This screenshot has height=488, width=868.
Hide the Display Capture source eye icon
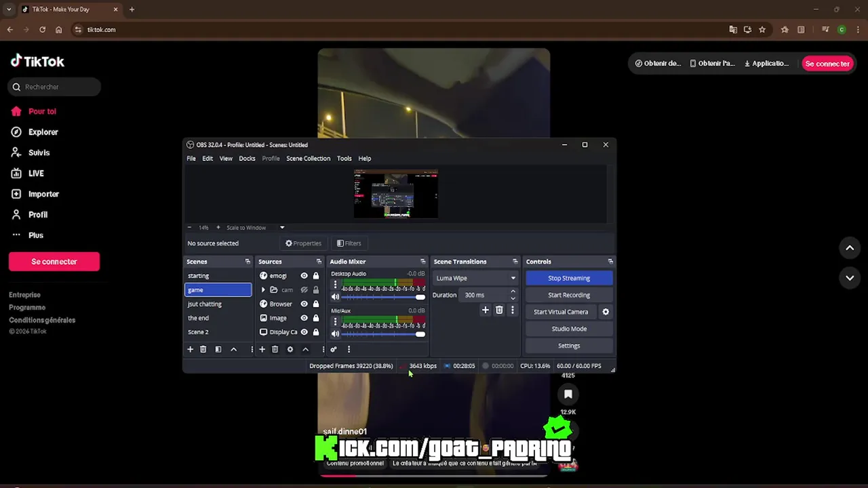pos(304,332)
